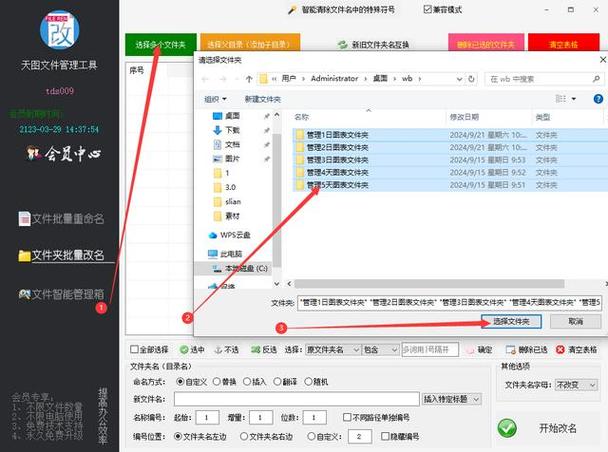
Task: Click blue help icon in dialog
Action: point(598,99)
